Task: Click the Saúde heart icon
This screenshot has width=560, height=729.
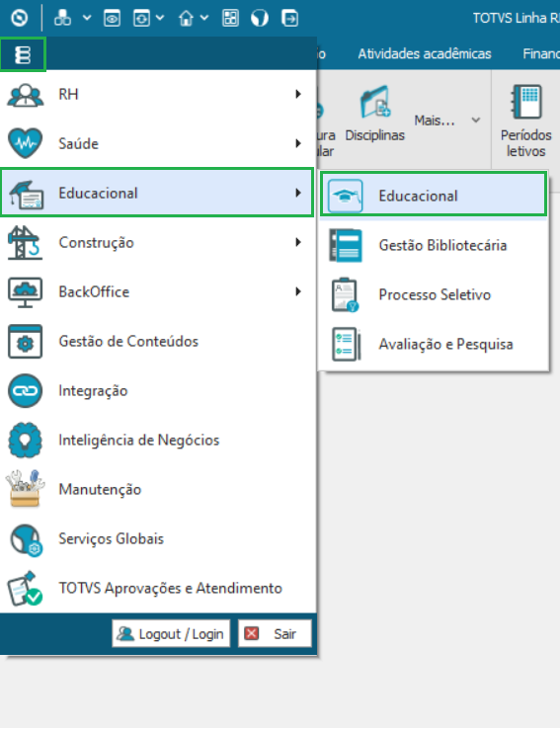Action: [25, 143]
